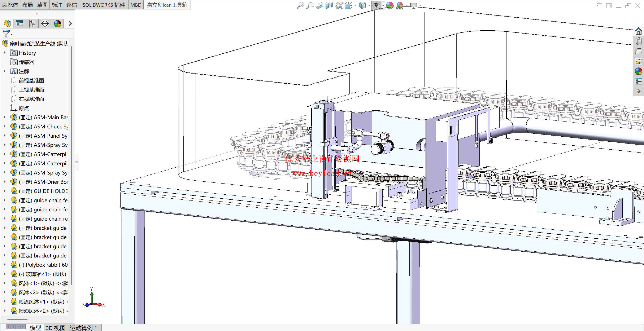Click the Zoom to Fit icon
The height and width of the screenshot is (331, 644).
300,5
